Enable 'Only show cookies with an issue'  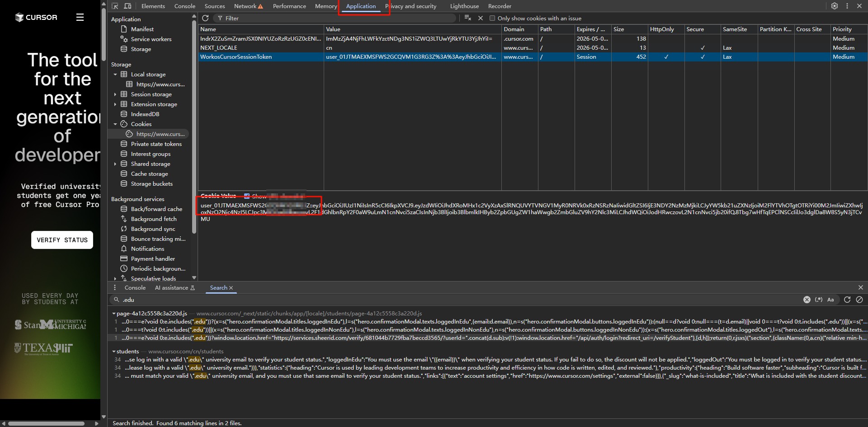(492, 18)
